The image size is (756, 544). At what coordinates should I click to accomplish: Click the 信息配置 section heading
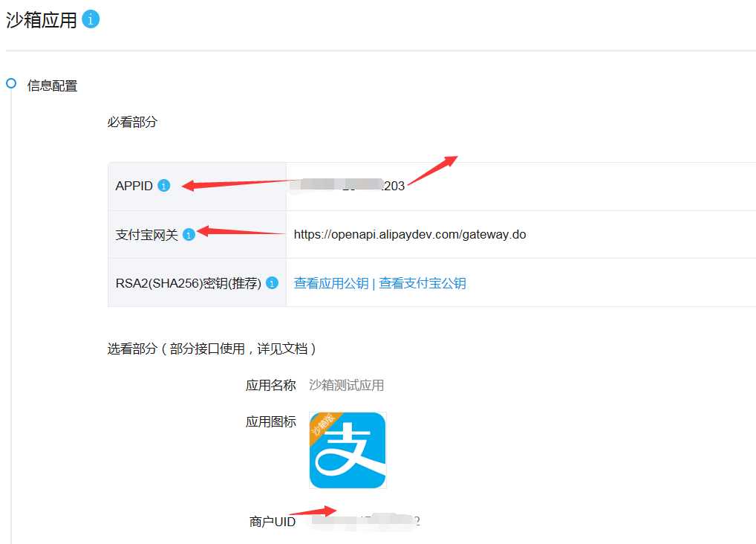click(52, 85)
